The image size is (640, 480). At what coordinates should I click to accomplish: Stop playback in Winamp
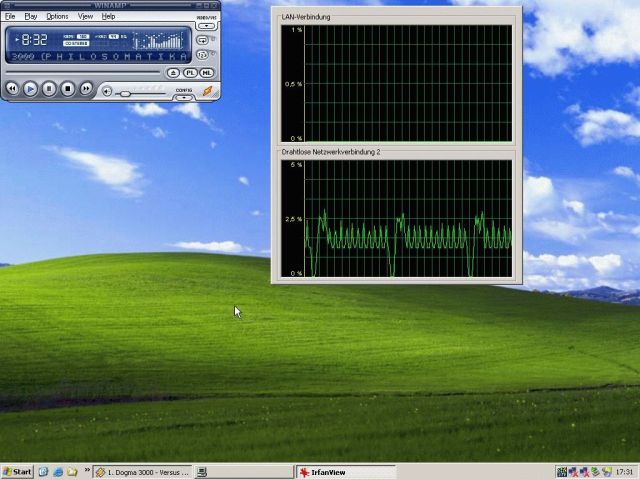(x=68, y=89)
